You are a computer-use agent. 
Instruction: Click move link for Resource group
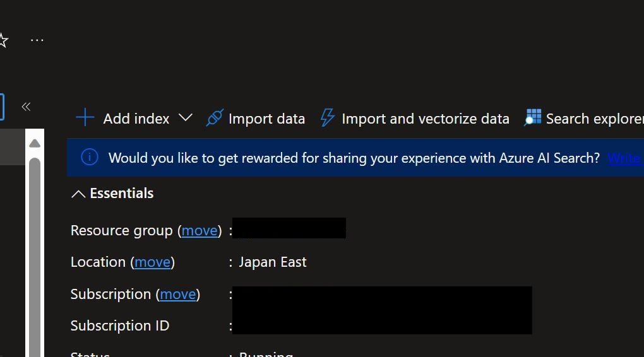pyautogui.click(x=200, y=231)
